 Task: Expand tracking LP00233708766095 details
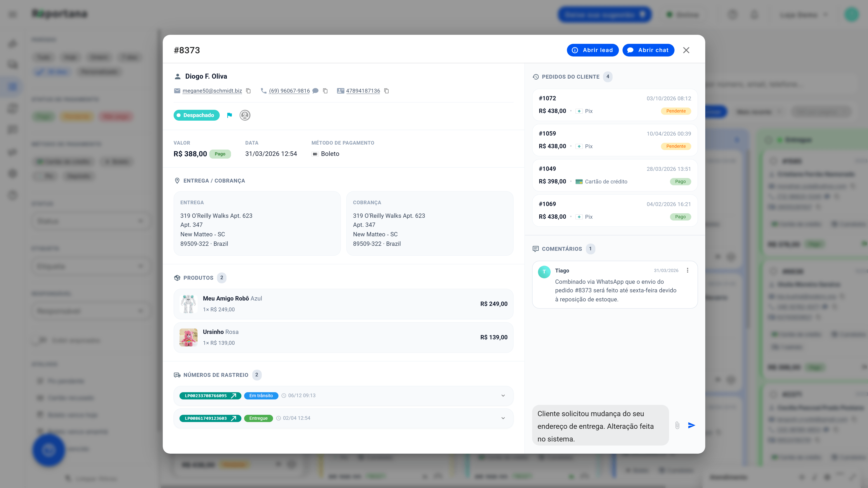tap(503, 396)
